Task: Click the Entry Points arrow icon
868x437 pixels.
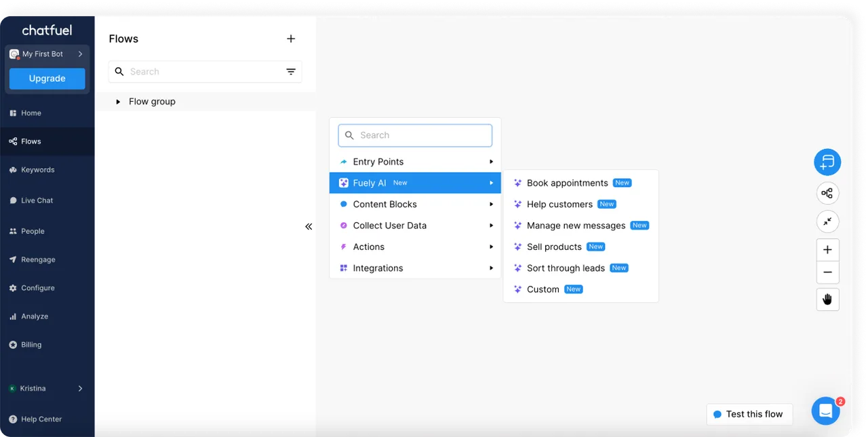Action: tap(344, 162)
